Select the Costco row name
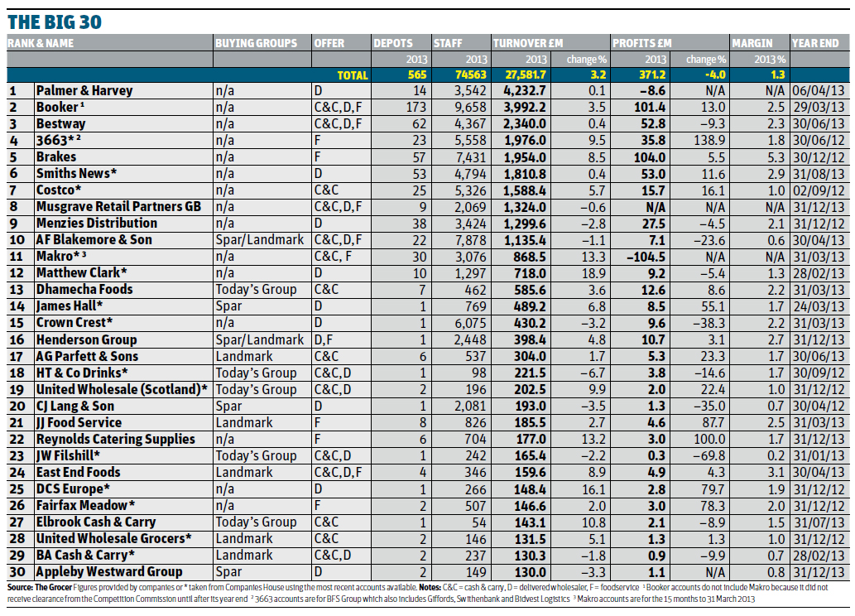The image size is (855, 616). (60, 190)
